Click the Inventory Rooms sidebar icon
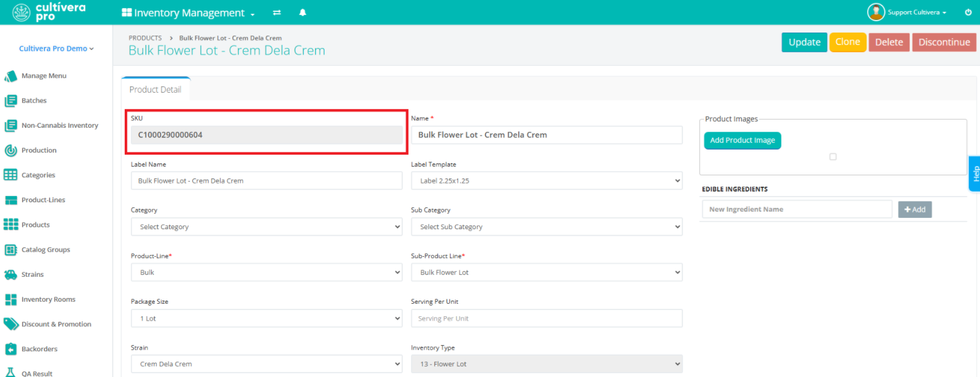Image resolution: width=980 pixels, height=377 pixels. (11, 299)
